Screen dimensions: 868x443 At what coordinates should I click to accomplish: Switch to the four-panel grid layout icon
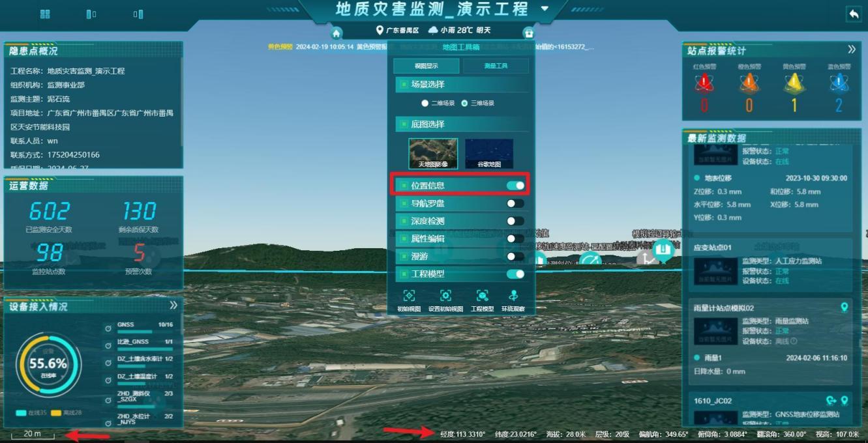(x=45, y=14)
